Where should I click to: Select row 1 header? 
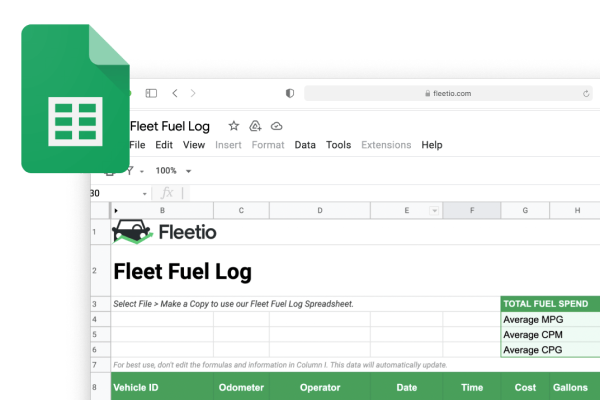point(100,232)
